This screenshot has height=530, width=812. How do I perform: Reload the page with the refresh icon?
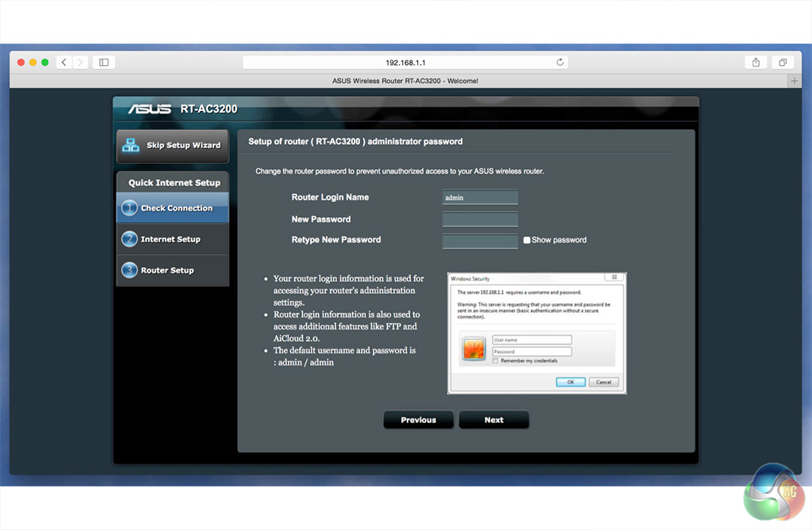560,63
